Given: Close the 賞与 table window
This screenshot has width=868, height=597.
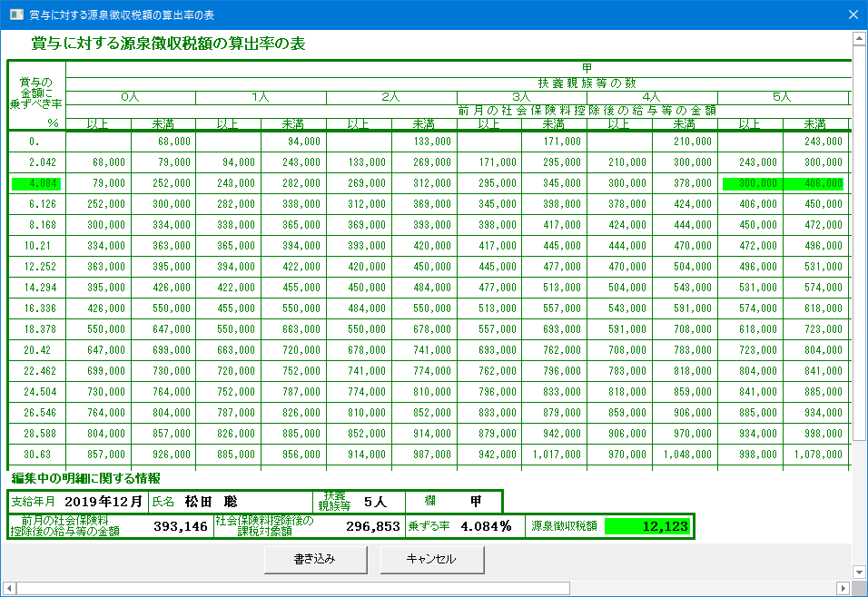Looking at the screenshot, I should pos(853,15).
